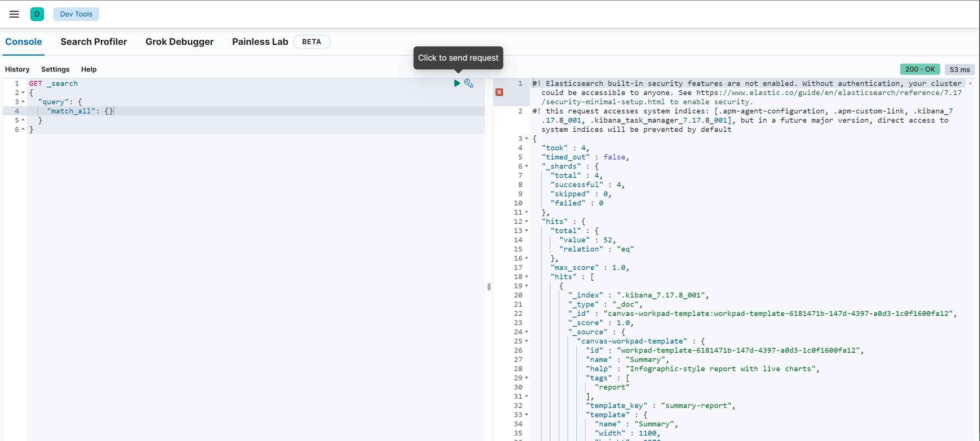Open console Settings
980x441 pixels.
[x=55, y=69]
